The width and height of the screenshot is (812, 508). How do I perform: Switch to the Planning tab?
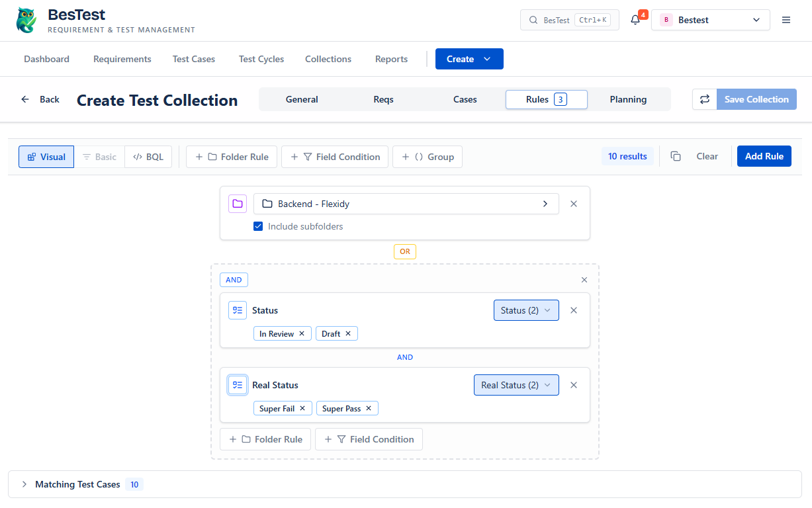tap(628, 99)
